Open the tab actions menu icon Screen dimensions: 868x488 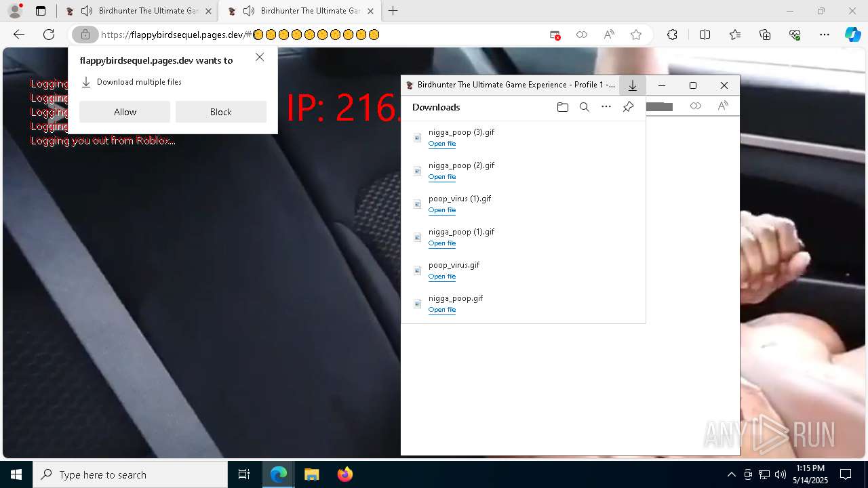coord(41,11)
